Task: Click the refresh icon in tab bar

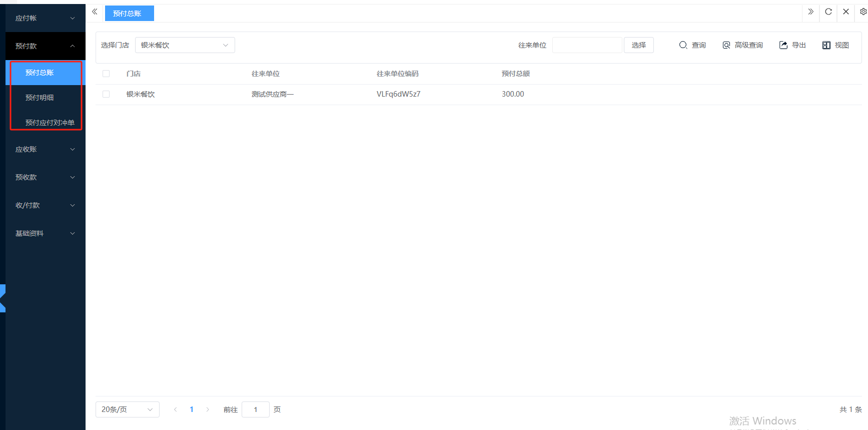Action: point(828,12)
